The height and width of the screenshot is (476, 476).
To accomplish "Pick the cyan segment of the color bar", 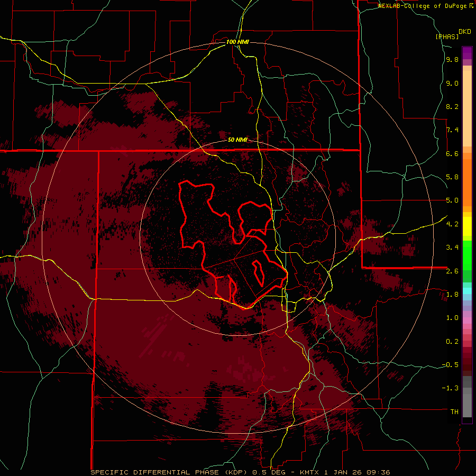I will point(467,291).
